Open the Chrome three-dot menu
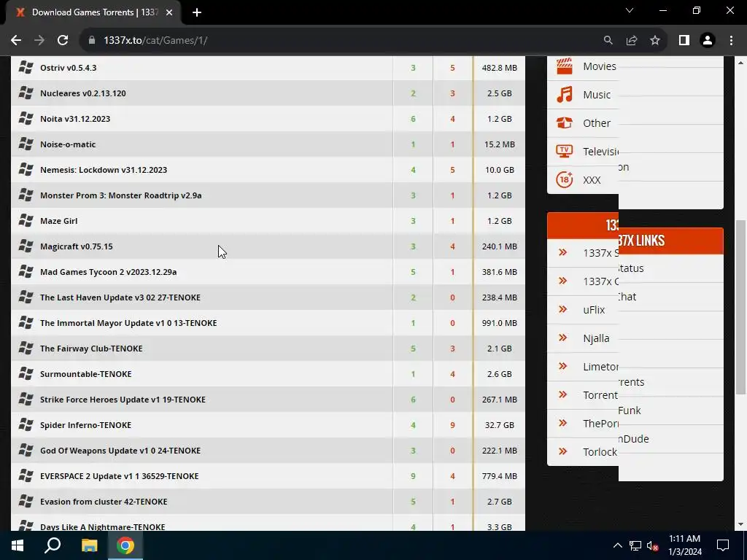Viewport: 747px width, 560px height. pyautogui.click(x=731, y=41)
